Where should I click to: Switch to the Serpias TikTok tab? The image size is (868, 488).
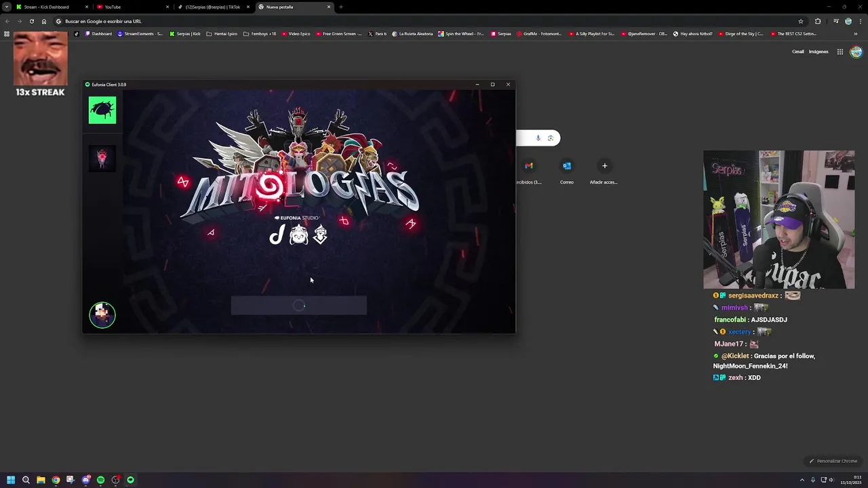pos(214,7)
